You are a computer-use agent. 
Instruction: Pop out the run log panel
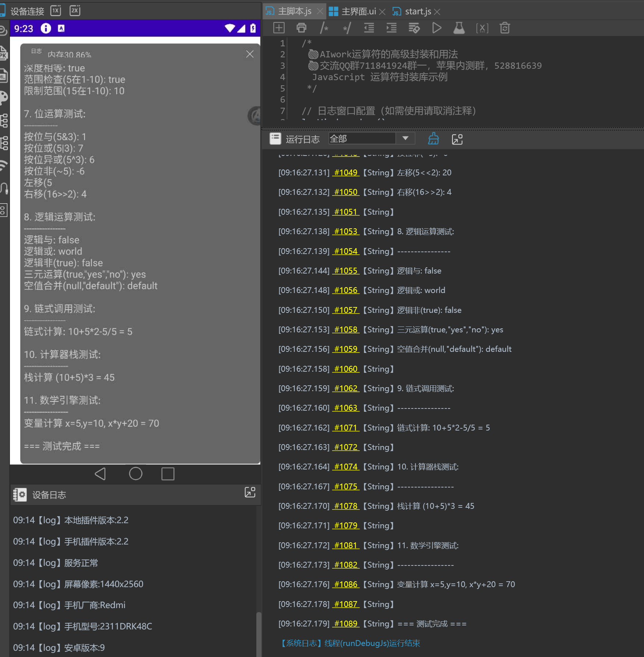tap(457, 139)
